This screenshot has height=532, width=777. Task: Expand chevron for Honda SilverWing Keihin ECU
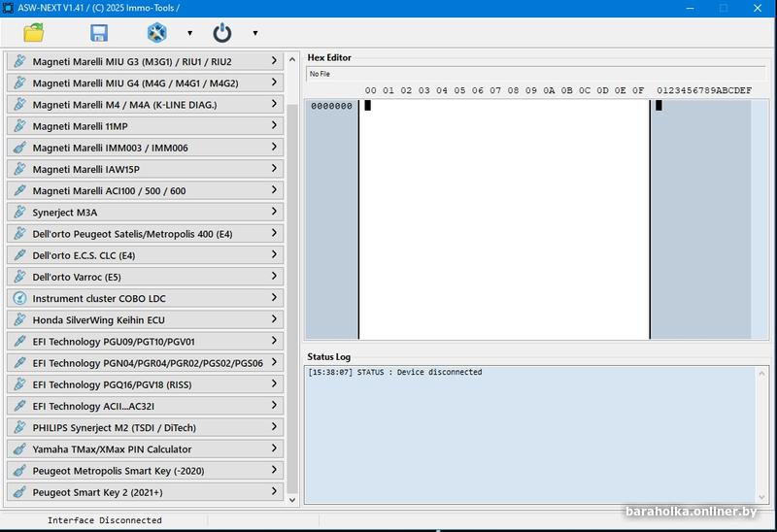point(274,319)
